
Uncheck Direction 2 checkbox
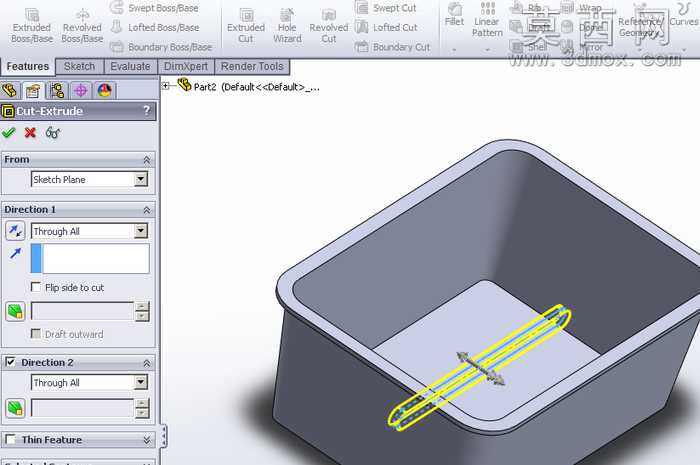(x=10, y=362)
